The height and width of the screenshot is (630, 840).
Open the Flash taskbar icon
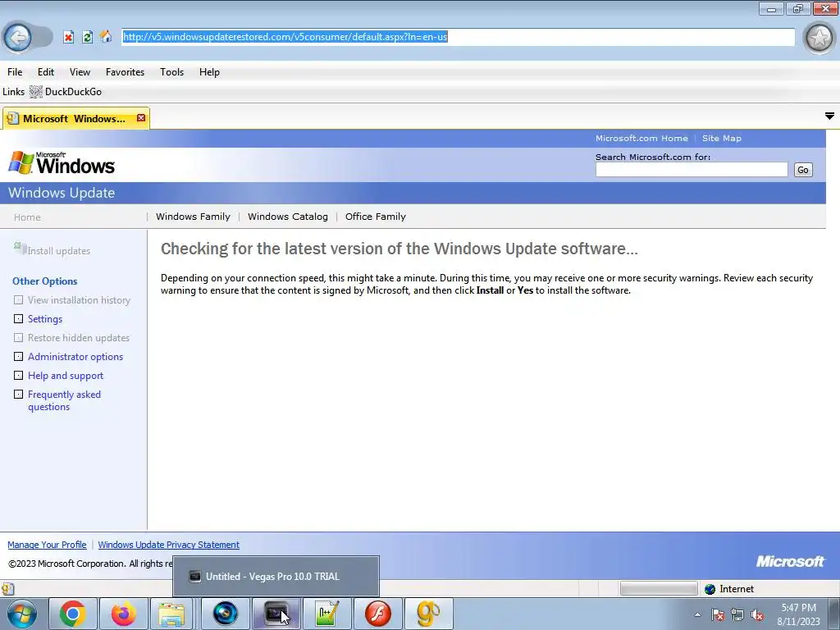(x=377, y=614)
